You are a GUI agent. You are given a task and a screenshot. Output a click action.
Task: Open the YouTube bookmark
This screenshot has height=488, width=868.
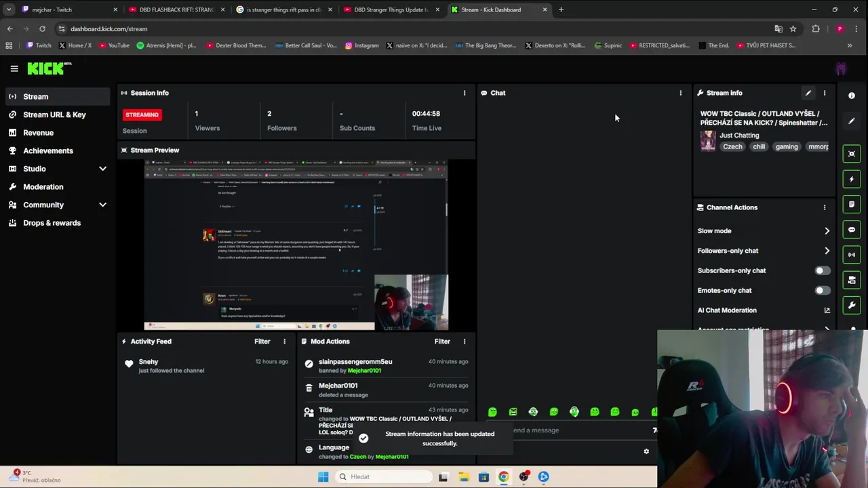tap(114, 45)
